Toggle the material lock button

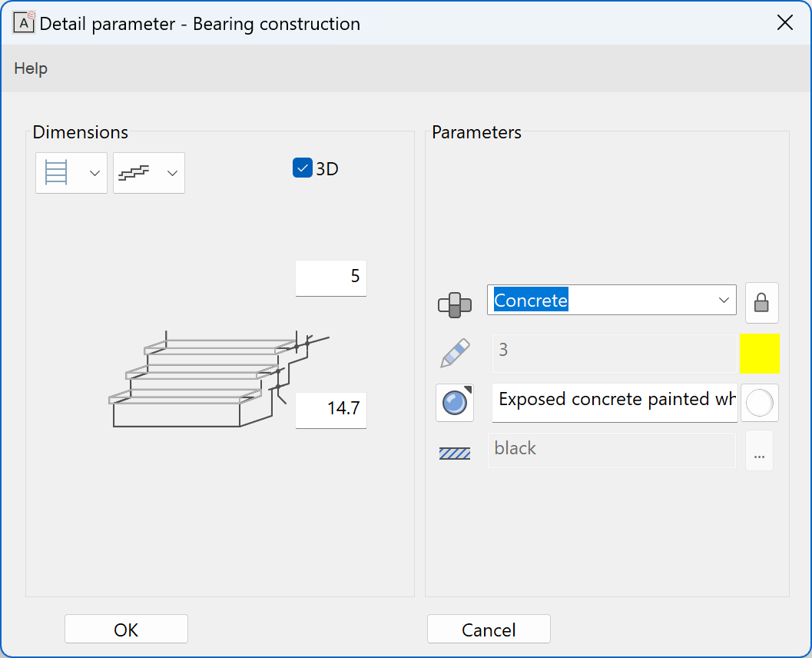click(x=761, y=302)
